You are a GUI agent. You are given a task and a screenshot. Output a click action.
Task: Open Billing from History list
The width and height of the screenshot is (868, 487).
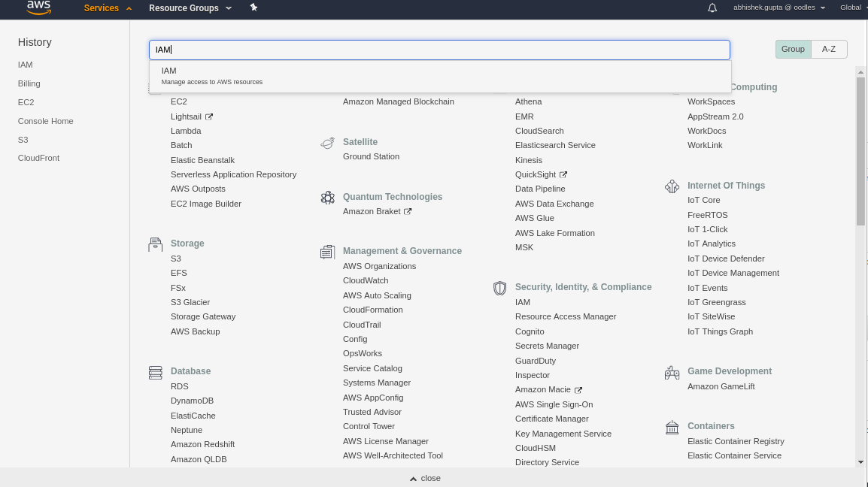point(29,83)
